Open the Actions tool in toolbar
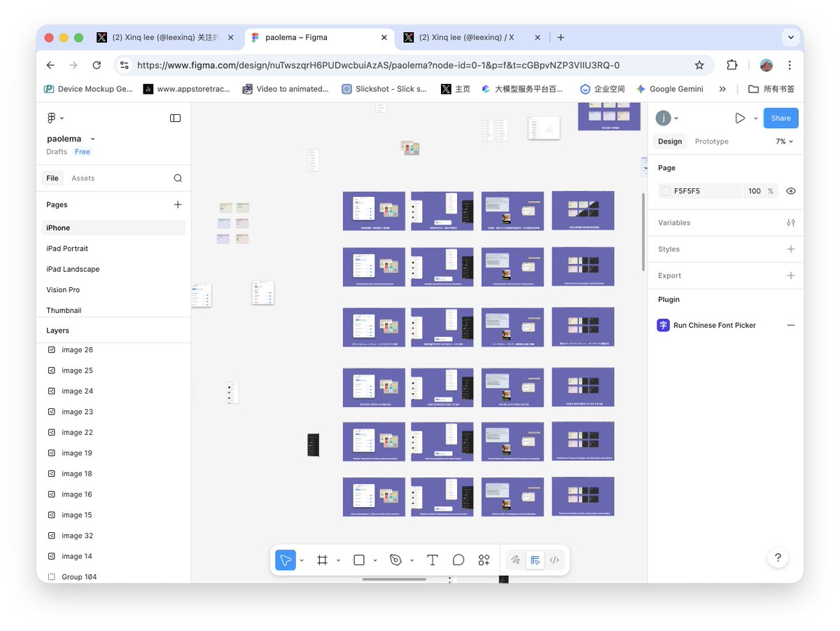The width and height of the screenshot is (840, 631). click(x=484, y=560)
